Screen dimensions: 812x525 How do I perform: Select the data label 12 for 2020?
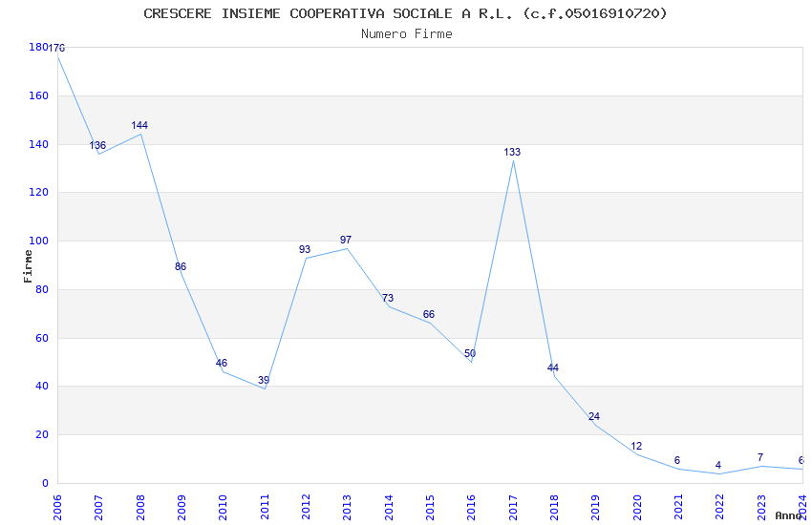(x=636, y=446)
